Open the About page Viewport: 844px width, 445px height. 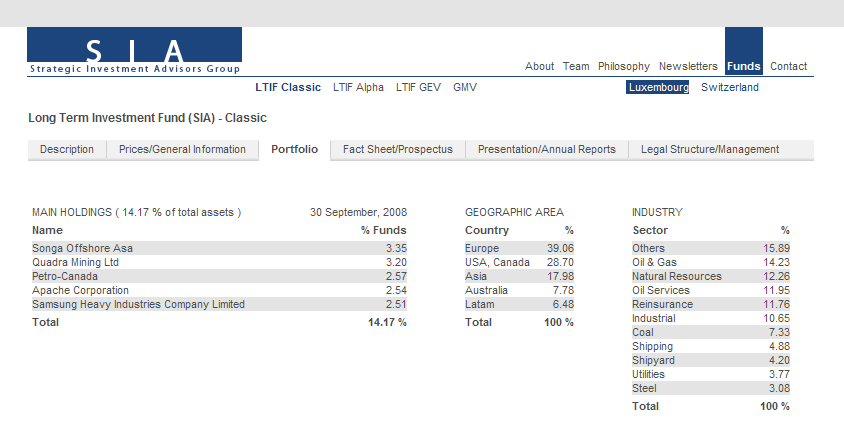[539, 66]
